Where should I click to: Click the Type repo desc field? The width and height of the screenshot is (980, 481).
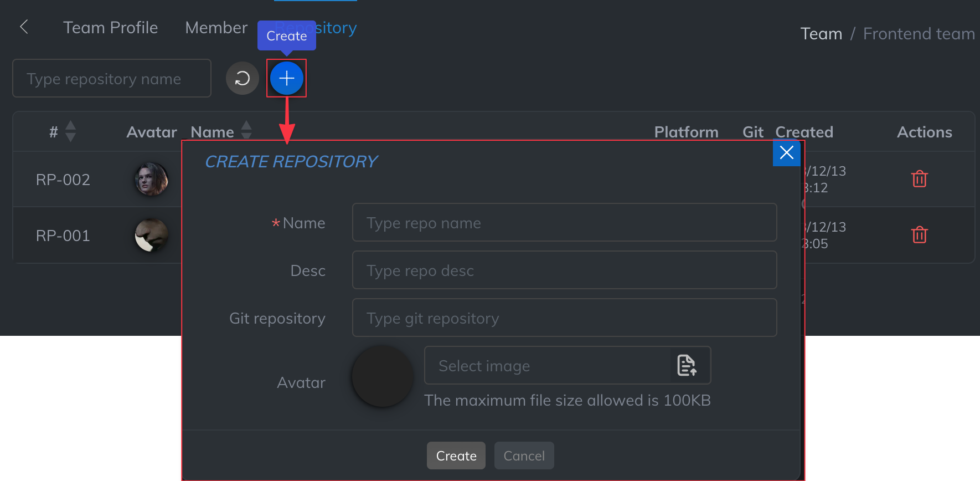point(564,270)
